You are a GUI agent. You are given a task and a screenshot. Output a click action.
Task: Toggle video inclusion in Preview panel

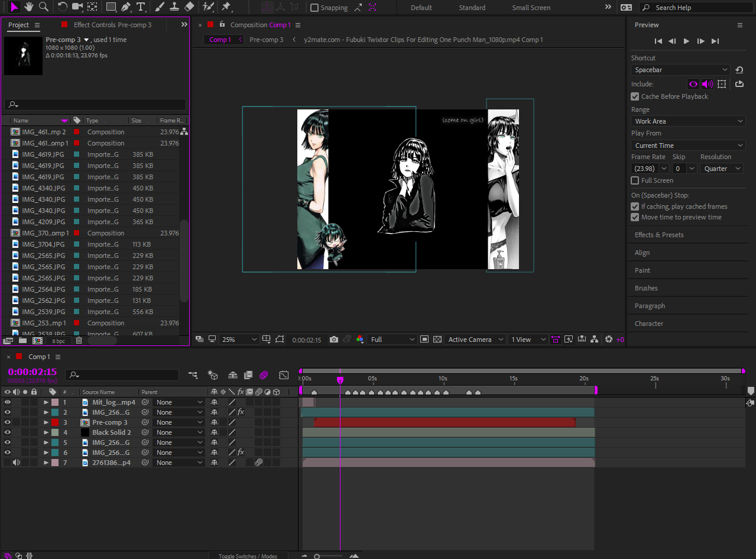693,84
